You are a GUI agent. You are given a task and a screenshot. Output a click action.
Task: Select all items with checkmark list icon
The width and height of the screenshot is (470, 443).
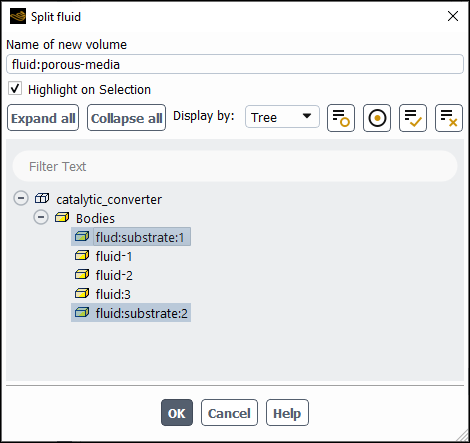(x=413, y=118)
